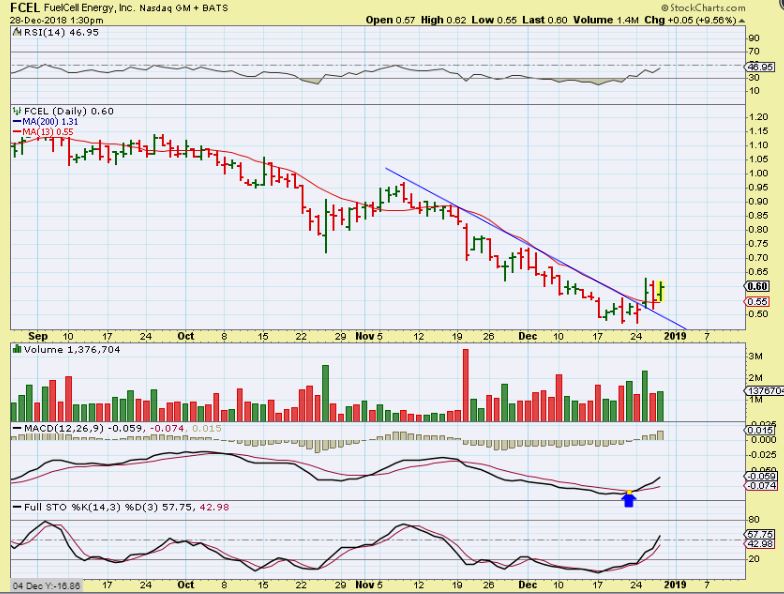Click the 42.98 stochastic %D tag

click(760, 544)
